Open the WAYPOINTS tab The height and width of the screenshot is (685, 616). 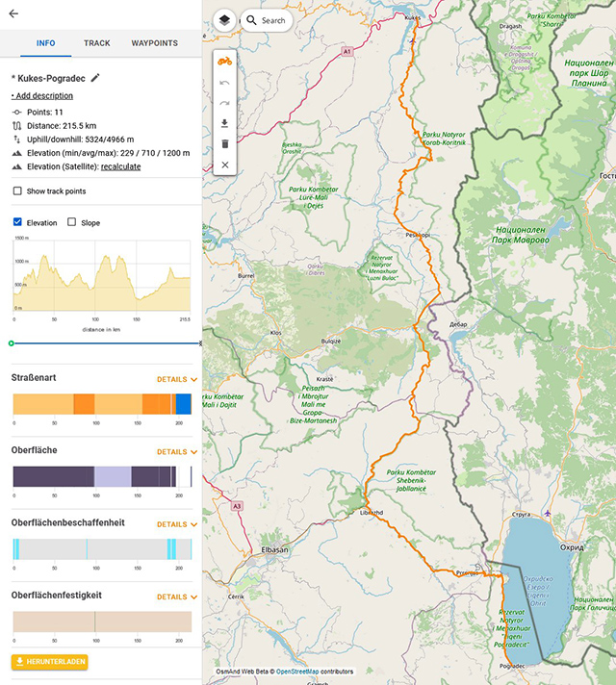154,43
